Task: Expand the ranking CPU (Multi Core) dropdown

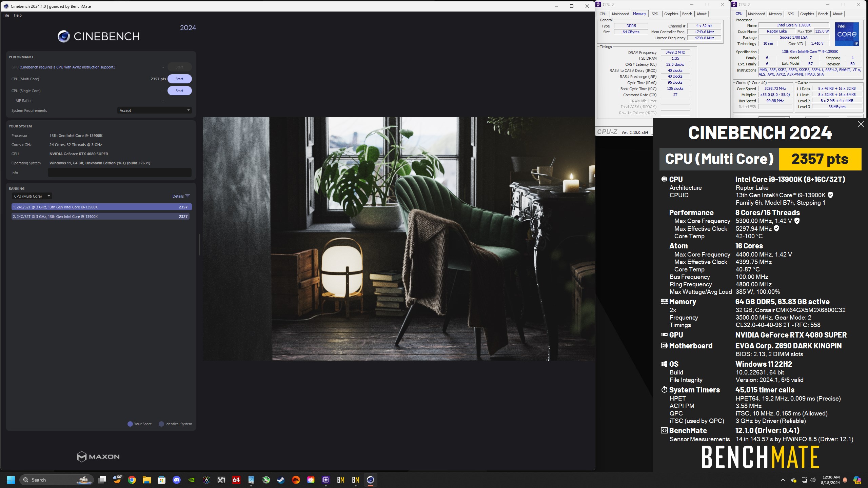Action: point(32,196)
